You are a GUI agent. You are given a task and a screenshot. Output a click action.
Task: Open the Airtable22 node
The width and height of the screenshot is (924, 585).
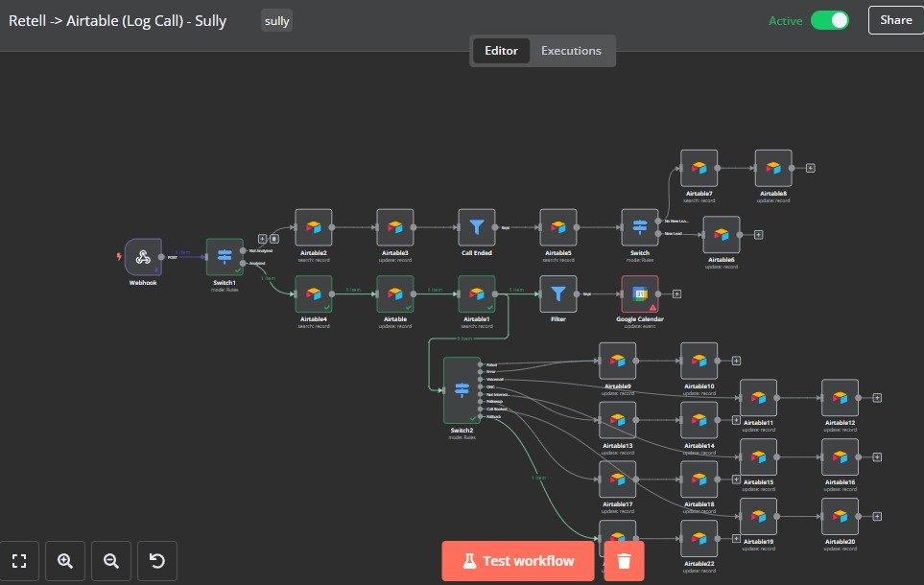click(699, 538)
